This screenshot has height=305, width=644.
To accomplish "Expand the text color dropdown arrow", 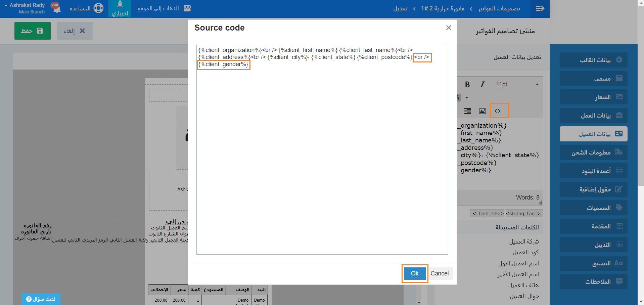I will click(x=466, y=98).
